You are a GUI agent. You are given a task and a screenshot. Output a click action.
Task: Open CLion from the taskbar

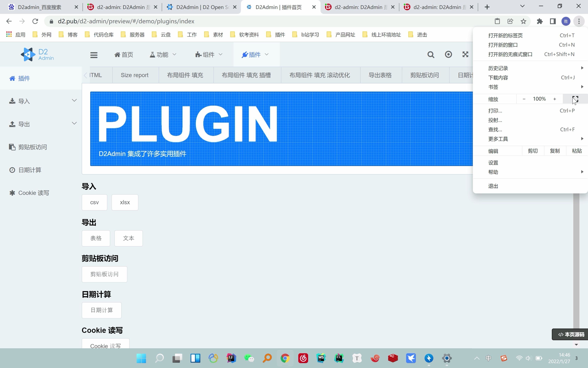point(339,358)
